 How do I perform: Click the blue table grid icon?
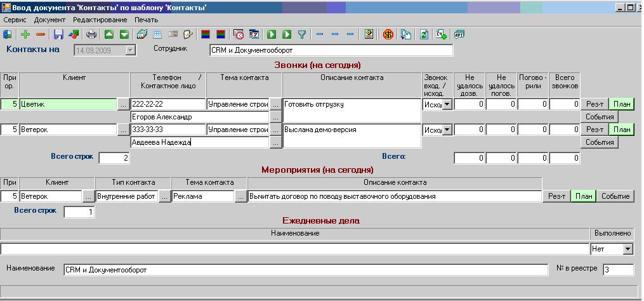pyautogui.click(x=157, y=34)
